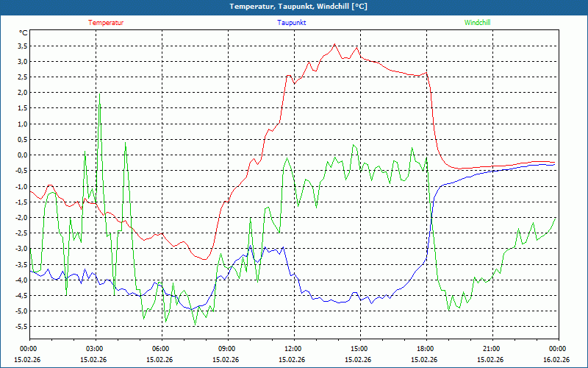This screenshot has height=368, width=588.
Task: Click the red Temperatur legend label
Action: click(106, 23)
